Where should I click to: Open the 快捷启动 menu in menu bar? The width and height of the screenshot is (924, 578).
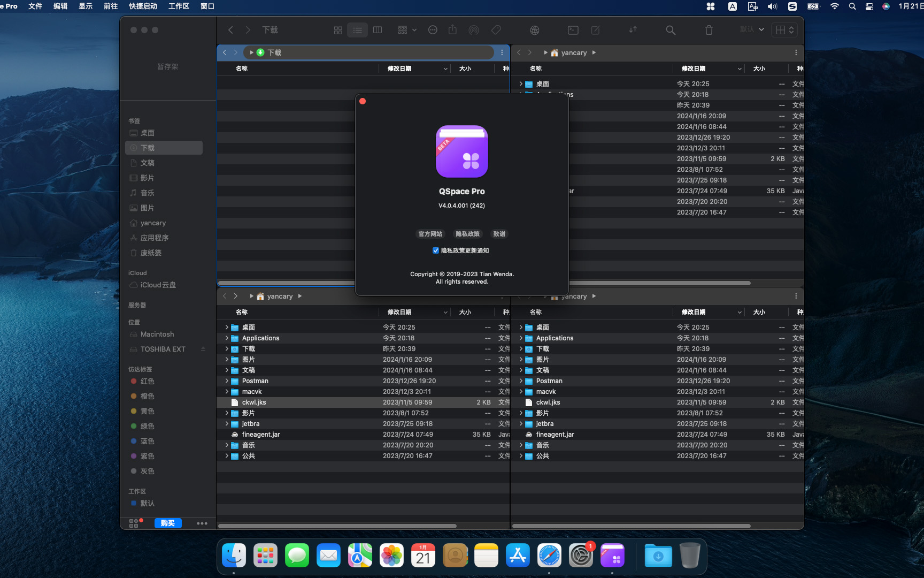point(143,6)
